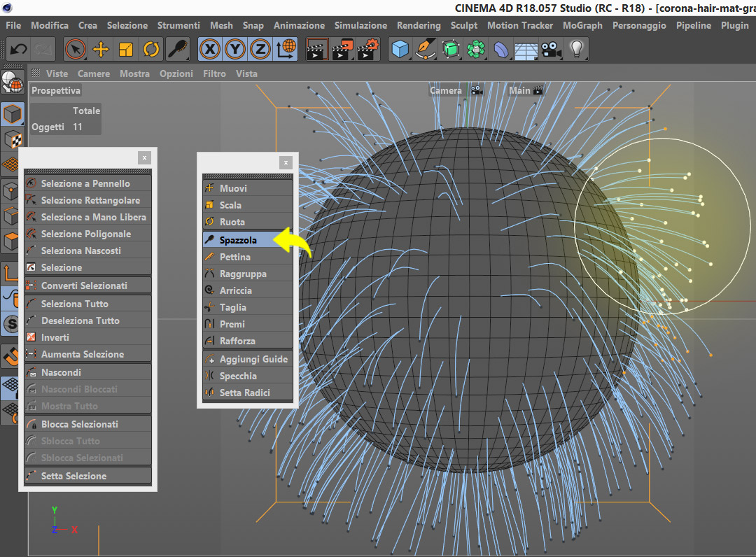The width and height of the screenshot is (756, 557).
Task: Close the hair tools palette
Action: coord(286,162)
